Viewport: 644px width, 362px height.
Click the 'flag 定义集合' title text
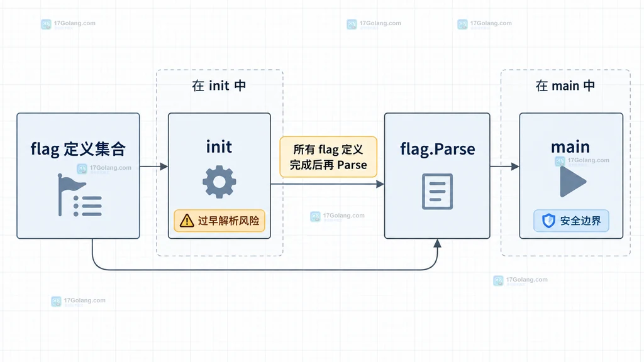tap(78, 148)
